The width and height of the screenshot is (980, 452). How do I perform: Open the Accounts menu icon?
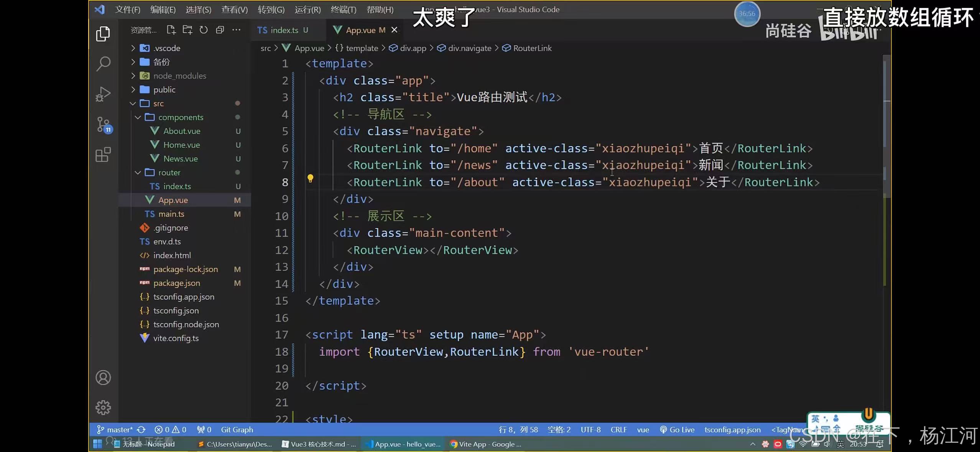103,378
